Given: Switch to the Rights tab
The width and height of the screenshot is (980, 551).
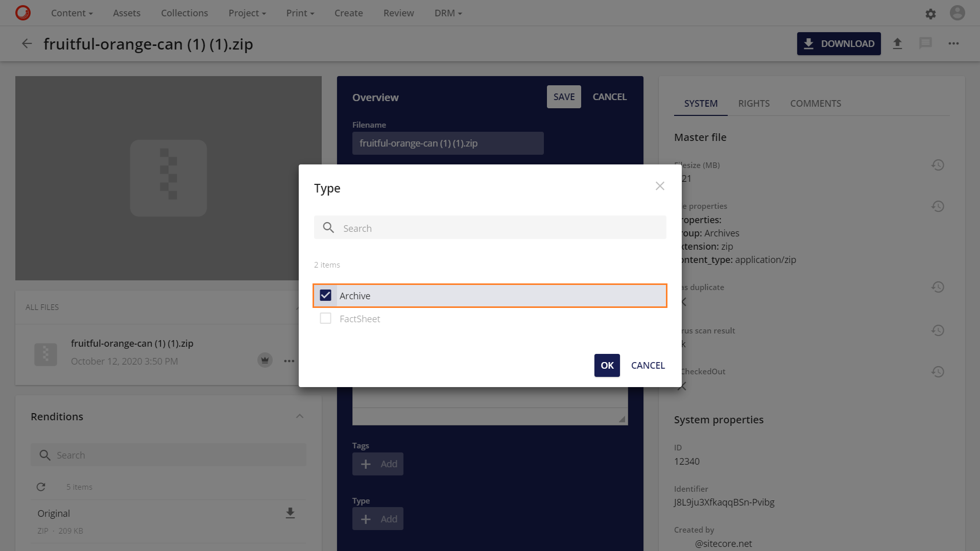Looking at the screenshot, I should pos(754,104).
